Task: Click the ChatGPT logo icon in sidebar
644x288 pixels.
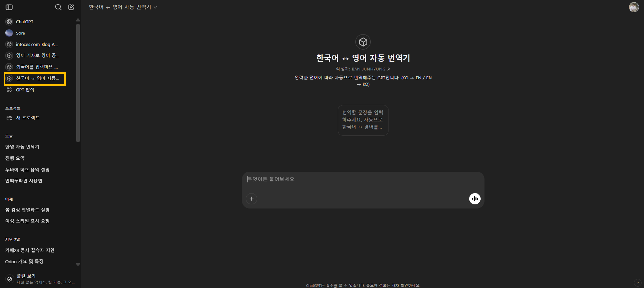Action: coord(9,22)
